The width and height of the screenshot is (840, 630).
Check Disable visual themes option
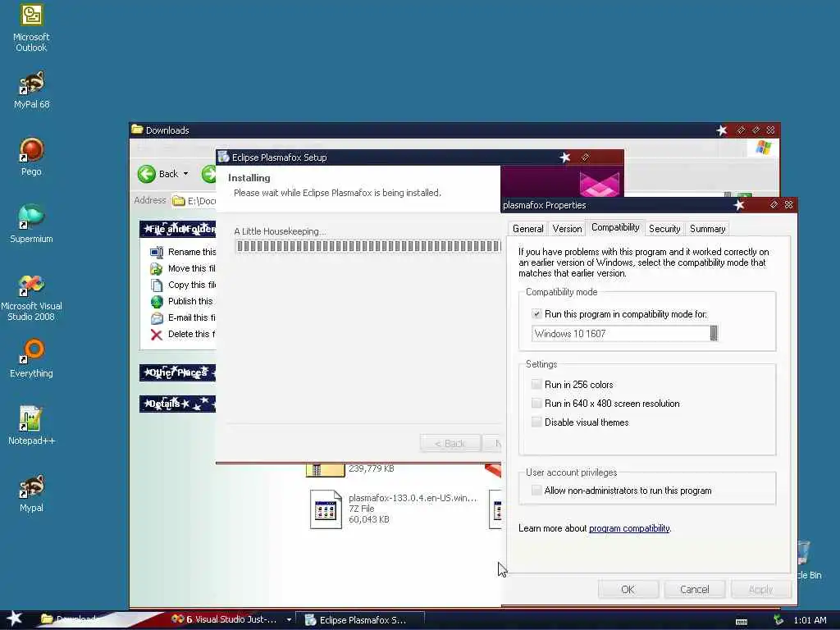click(536, 422)
